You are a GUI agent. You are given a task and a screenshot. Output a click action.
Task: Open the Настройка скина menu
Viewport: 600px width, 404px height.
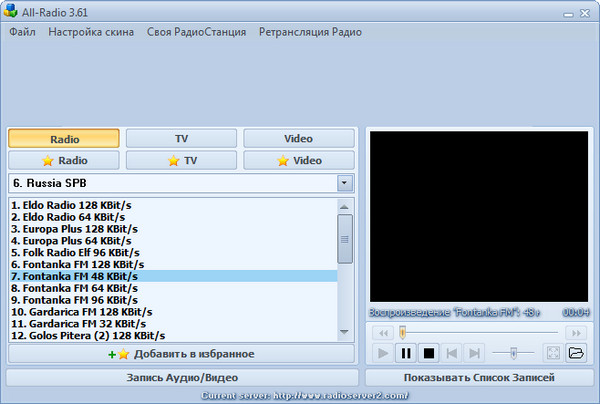tap(91, 32)
